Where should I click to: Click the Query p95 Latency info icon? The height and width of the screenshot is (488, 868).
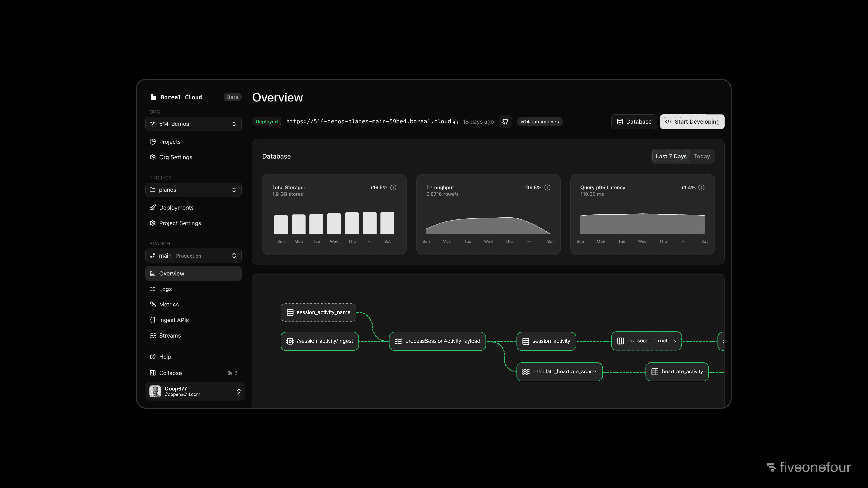(x=701, y=188)
